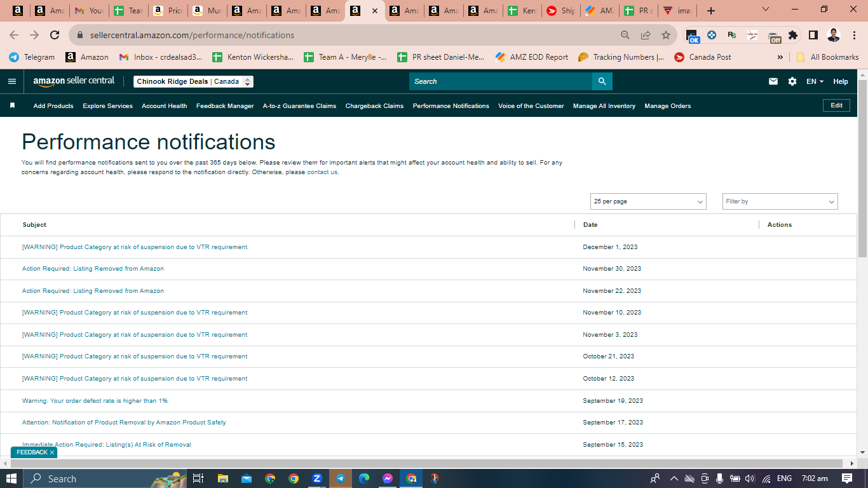This screenshot has height=488, width=868.
Task: Open Microsoft Edge from the taskbar
Action: 364,478
